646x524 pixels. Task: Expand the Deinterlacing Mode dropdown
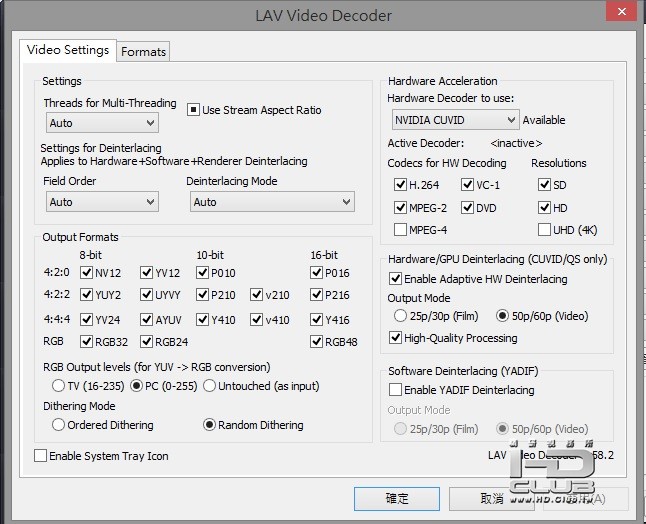[x=272, y=202]
